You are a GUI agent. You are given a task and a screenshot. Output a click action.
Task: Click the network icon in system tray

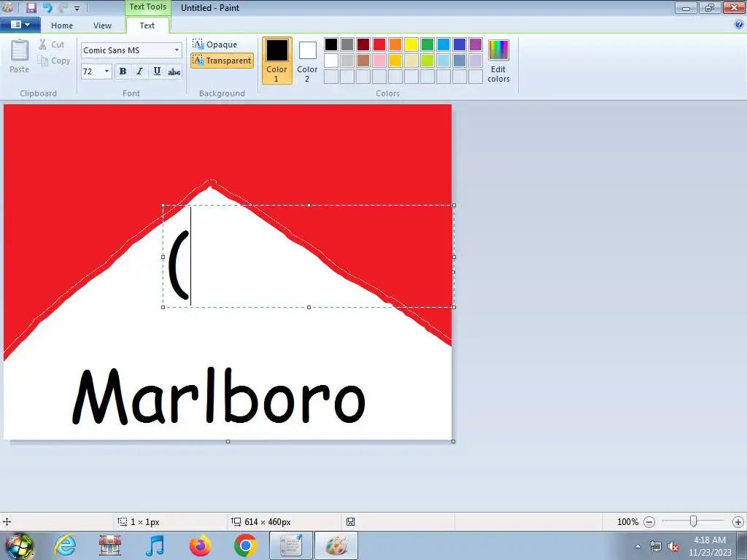point(656,546)
